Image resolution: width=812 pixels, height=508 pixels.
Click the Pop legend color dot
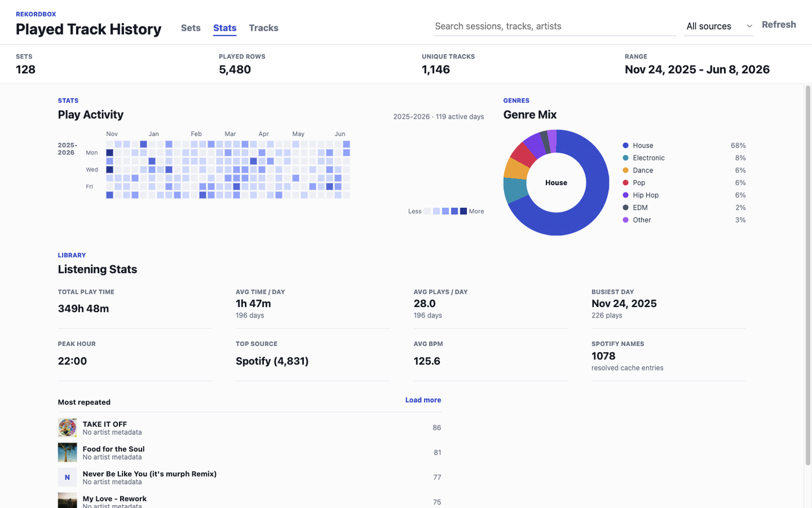[625, 183]
